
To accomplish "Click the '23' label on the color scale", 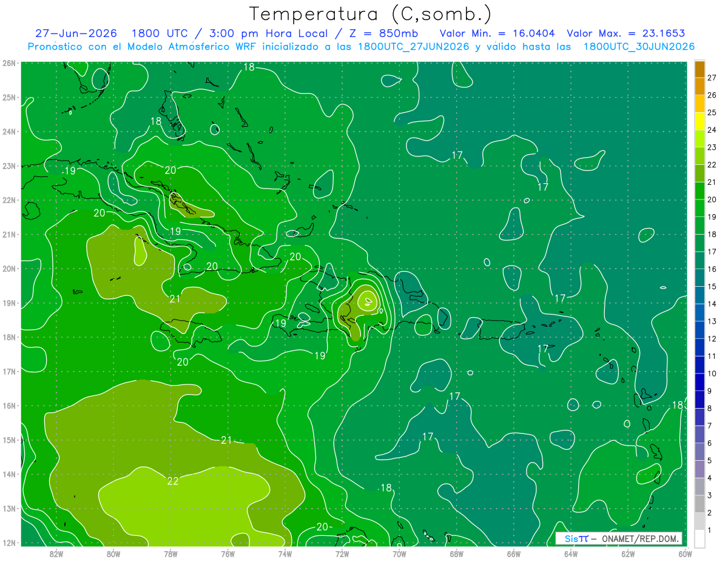I will pyautogui.click(x=712, y=147).
